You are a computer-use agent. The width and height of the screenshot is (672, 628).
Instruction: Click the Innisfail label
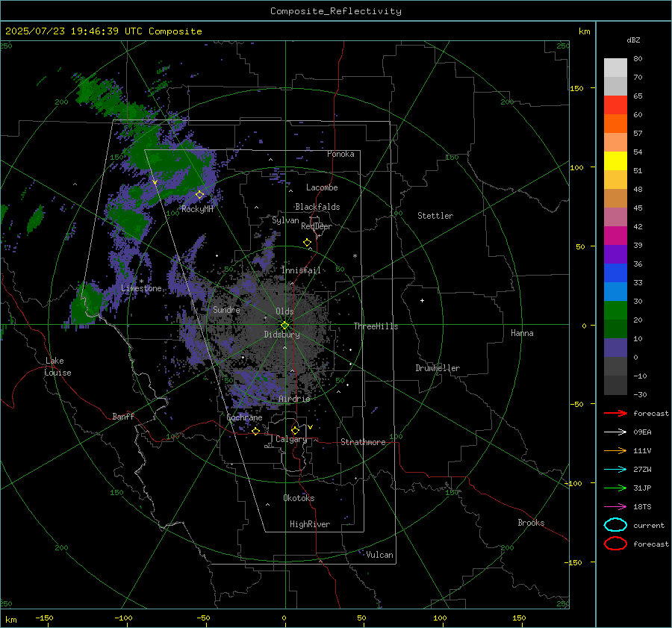tap(301, 270)
